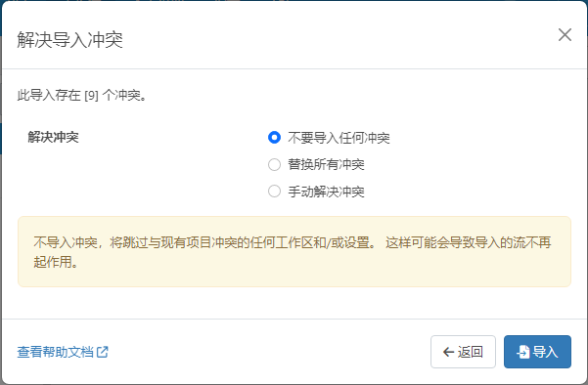Confirm with the blue 导入 button
This screenshot has height=385, width=588.
pos(537,352)
